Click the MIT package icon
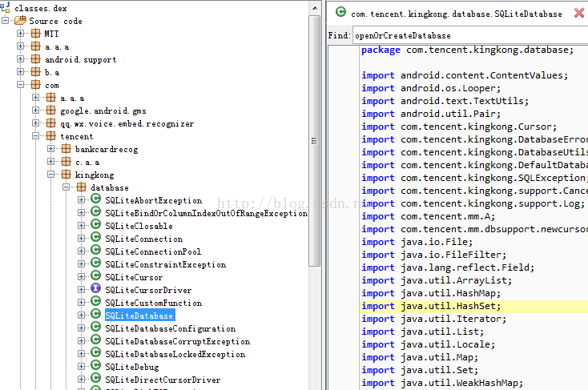The height and width of the screenshot is (390, 588). (35, 34)
